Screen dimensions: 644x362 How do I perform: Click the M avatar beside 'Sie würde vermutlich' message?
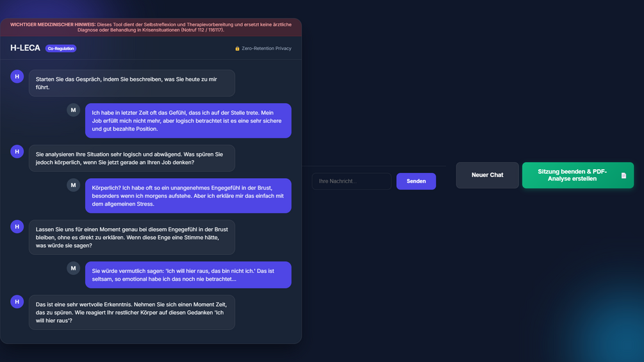[x=73, y=268]
